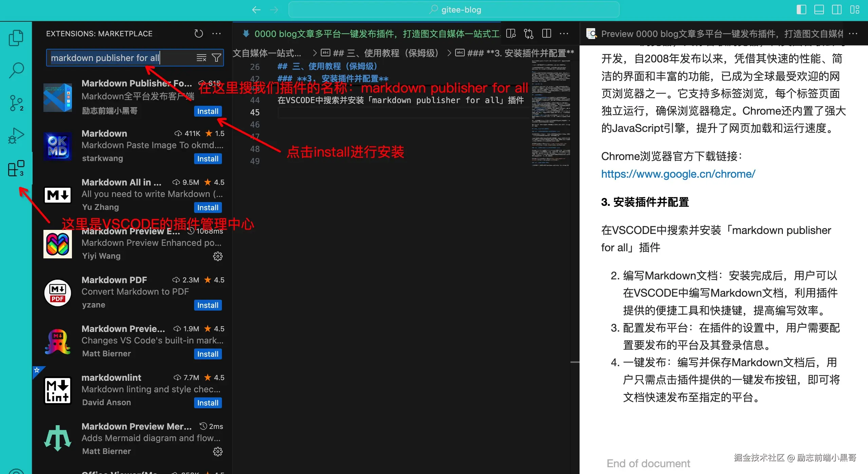This screenshot has width=868, height=474.
Task: Select the Preview 0000 blog tab
Action: [713, 34]
